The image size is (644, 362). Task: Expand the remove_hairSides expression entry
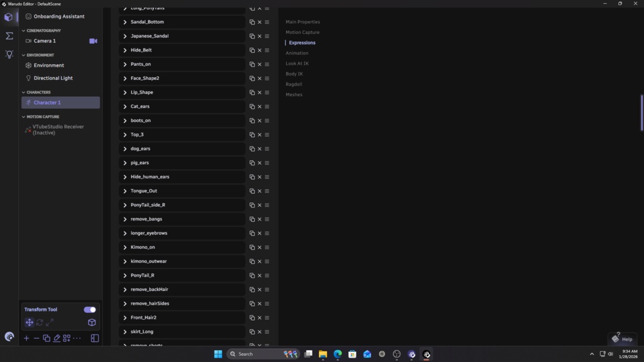125,304
